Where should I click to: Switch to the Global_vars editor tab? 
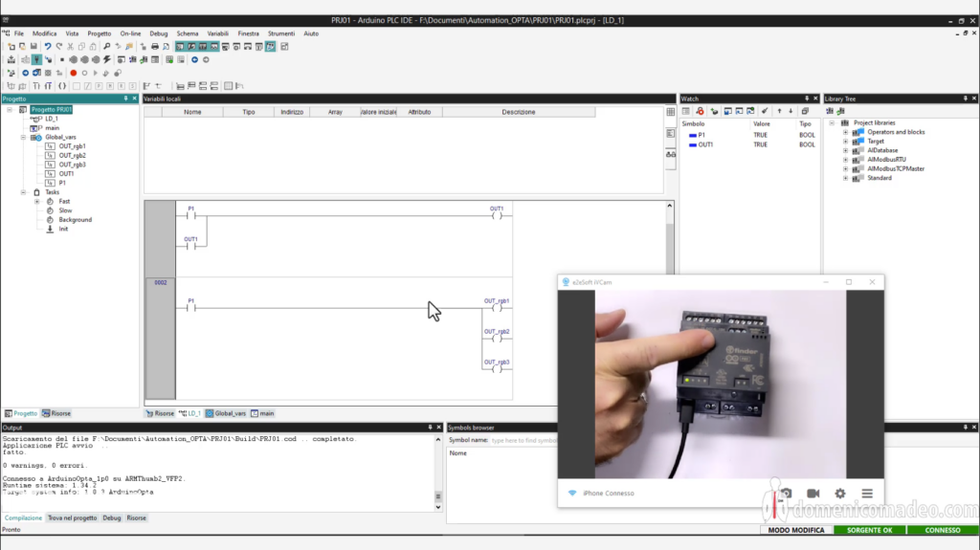click(x=226, y=413)
